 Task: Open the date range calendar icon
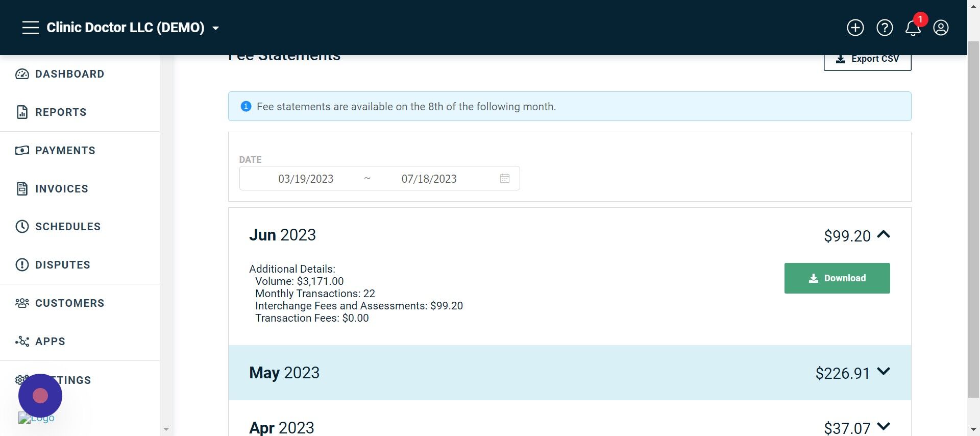click(x=505, y=179)
